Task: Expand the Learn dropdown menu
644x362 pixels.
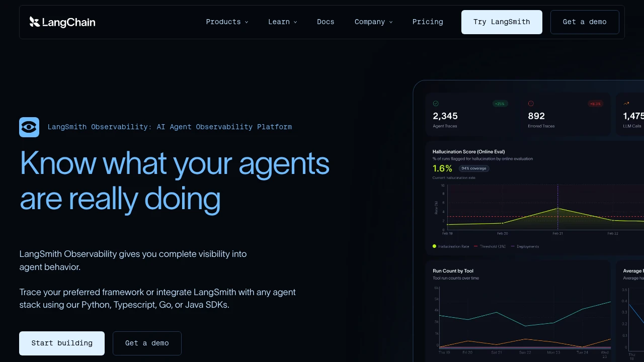Action: point(282,22)
